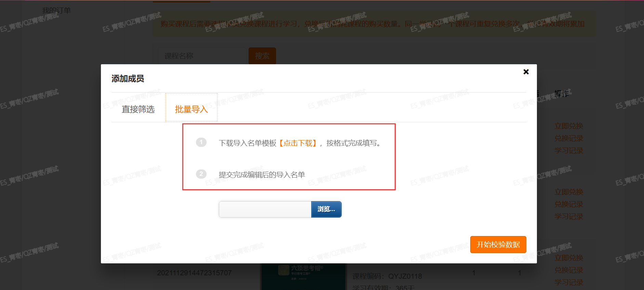Screen dimensions: 644x290
Task: Open 学习记录 in the middle order row
Action: (x=569, y=217)
